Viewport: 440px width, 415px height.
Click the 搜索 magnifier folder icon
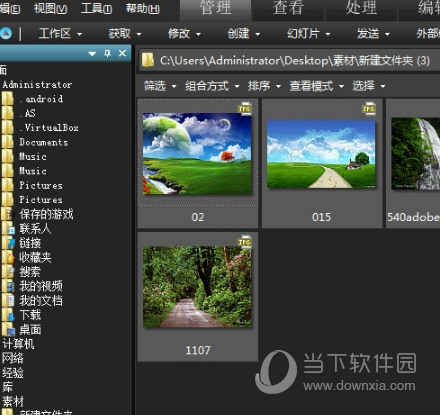click(x=8, y=272)
